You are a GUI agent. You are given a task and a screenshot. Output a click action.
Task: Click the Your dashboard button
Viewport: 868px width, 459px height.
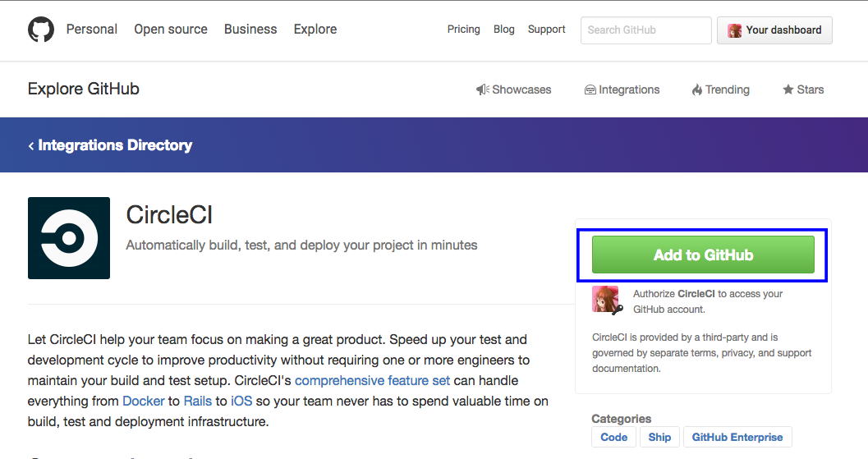click(x=774, y=30)
